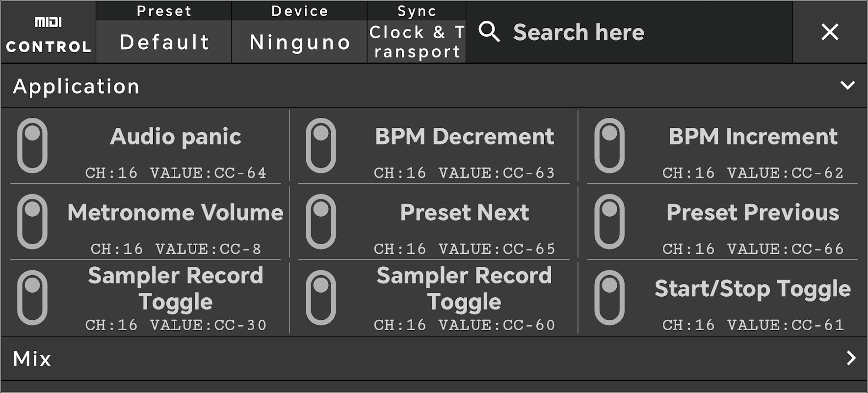Click the Audio panic control icon
The width and height of the screenshot is (868, 393).
[x=32, y=145]
